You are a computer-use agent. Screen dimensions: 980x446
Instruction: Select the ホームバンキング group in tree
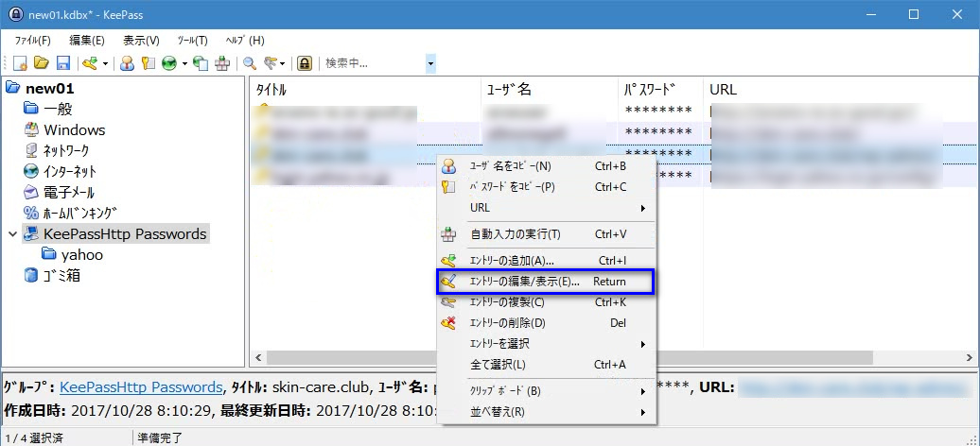[x=79, y=214]
